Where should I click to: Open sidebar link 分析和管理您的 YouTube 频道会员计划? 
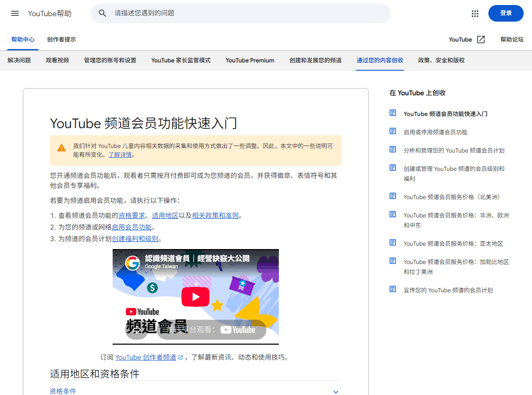tap(454, 151)
